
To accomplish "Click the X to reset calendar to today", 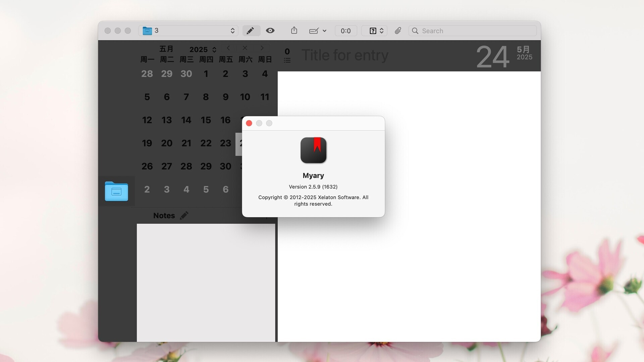I will pyautogui.click(x=245, y=48).
